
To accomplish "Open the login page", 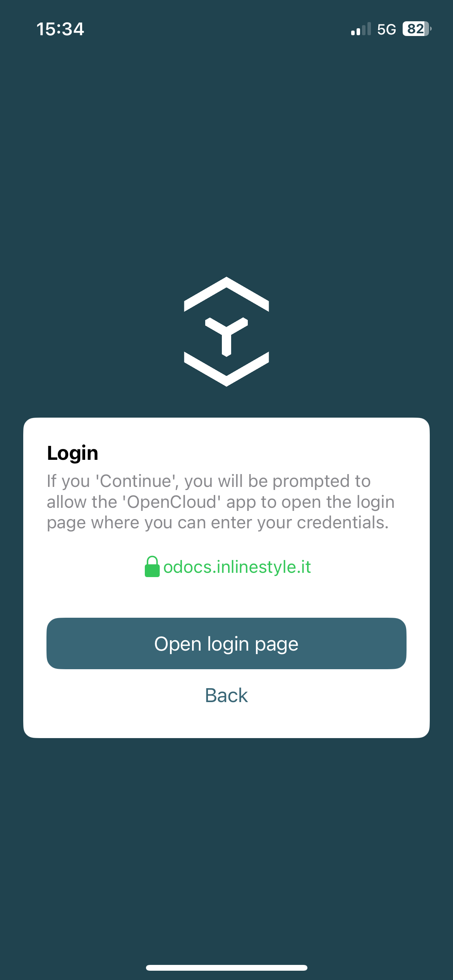I will (226, 643).
